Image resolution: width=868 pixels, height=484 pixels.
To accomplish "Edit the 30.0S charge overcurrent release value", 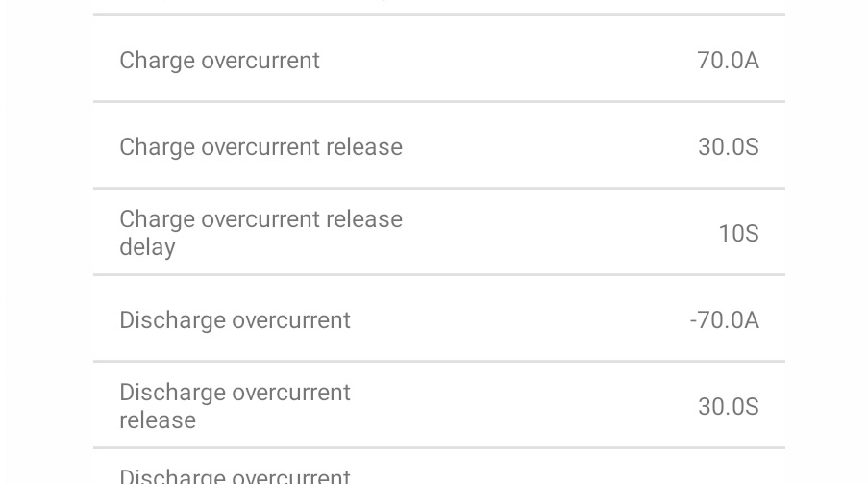I will point(728,147).
